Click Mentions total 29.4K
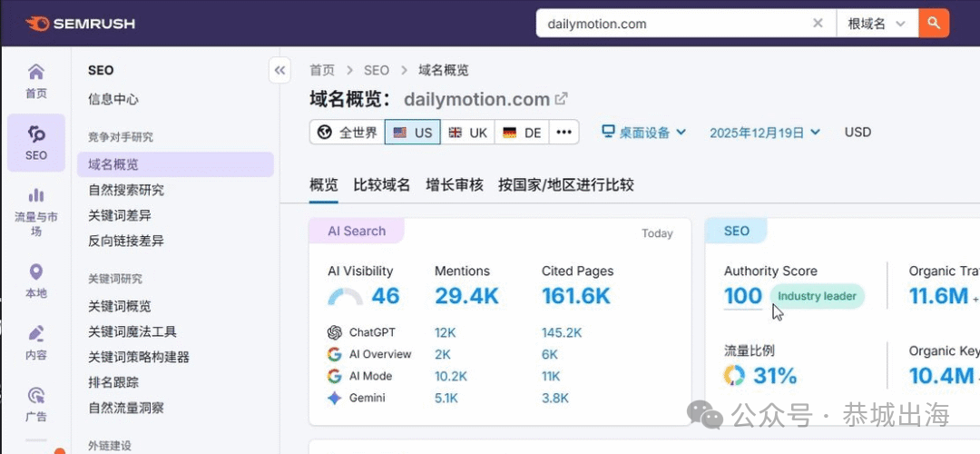 pos(467,296)
